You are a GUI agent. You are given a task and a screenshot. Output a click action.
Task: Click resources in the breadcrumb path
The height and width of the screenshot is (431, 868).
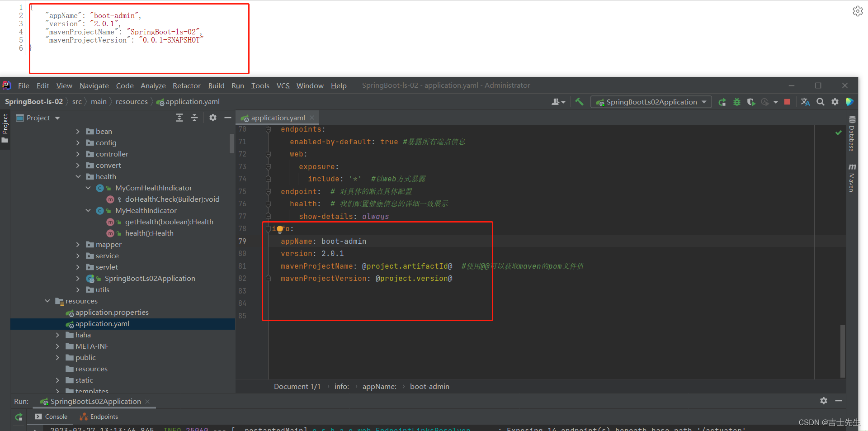(132, 102)
